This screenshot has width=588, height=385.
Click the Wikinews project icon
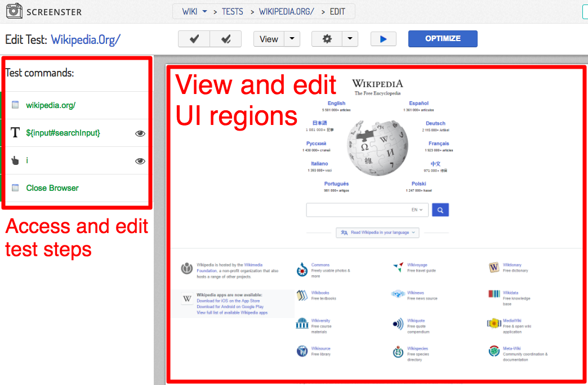pos(398,294)
